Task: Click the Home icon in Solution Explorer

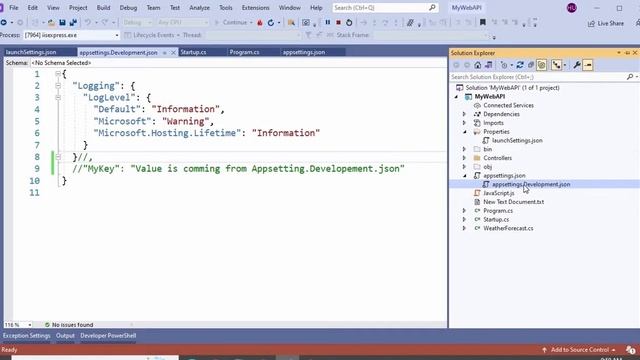Action: (x=478, y=65)
